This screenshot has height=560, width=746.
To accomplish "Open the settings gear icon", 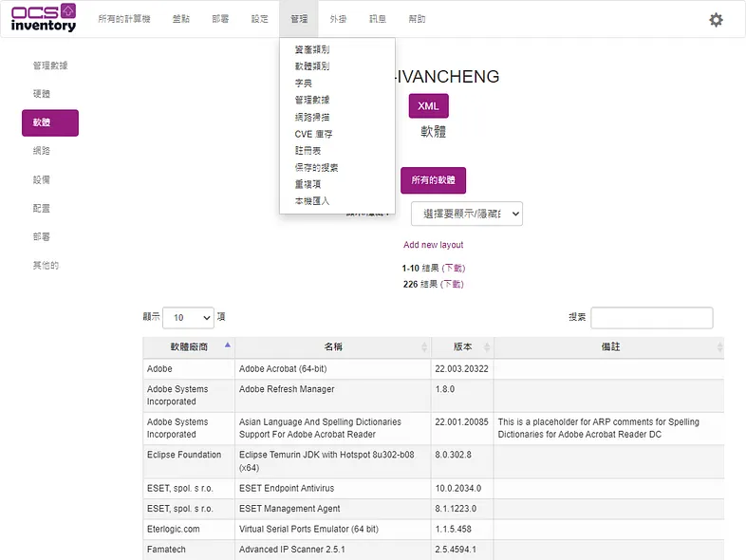I will (x=716, y=20).
